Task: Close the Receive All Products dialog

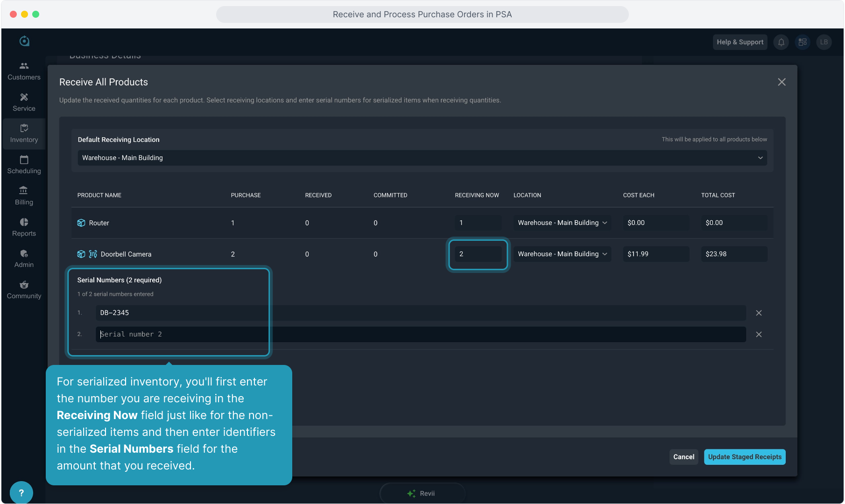Action: coord(782,82)
